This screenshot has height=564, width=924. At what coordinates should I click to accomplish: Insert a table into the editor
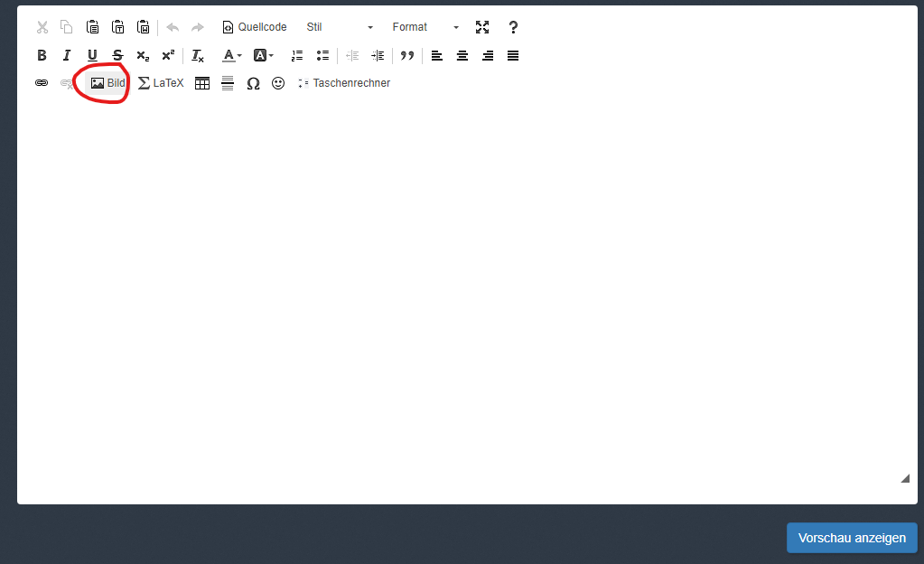tap(202, 83)
